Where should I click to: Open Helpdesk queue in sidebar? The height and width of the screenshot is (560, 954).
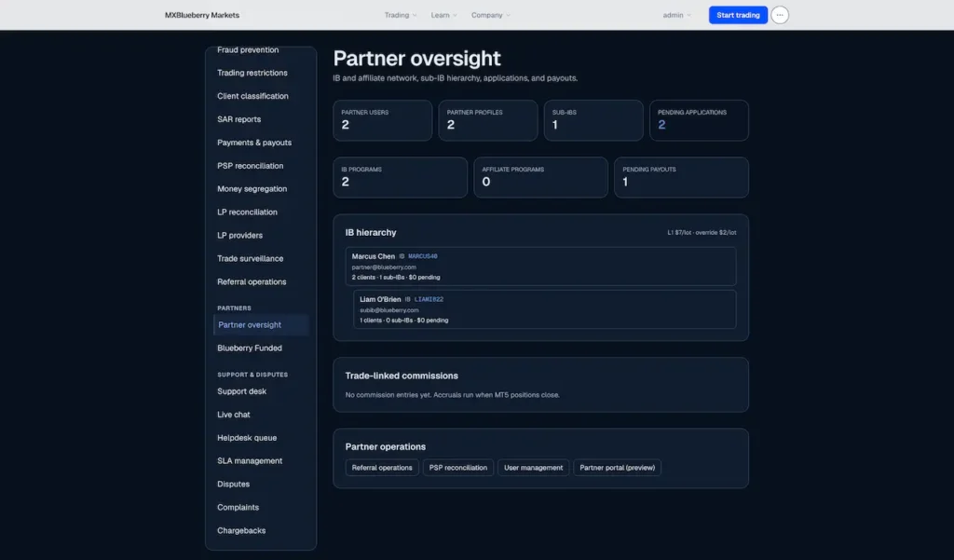pyautogui.click(x=246, y=438)
